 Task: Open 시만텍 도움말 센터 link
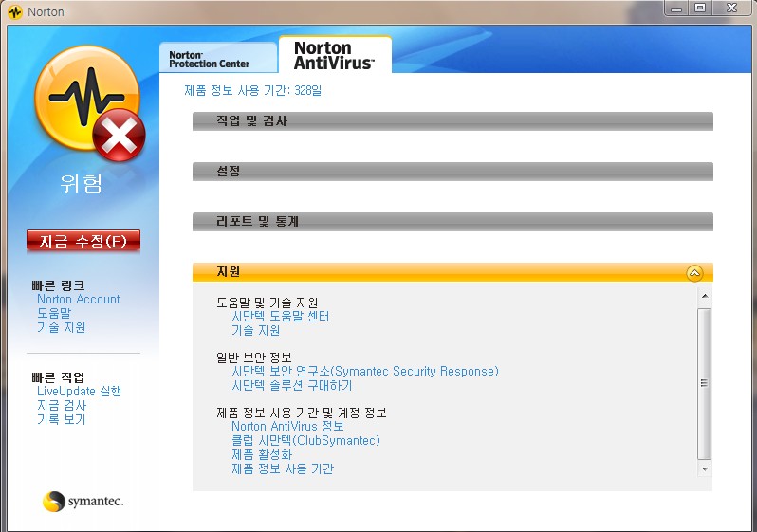coord(280,317)
